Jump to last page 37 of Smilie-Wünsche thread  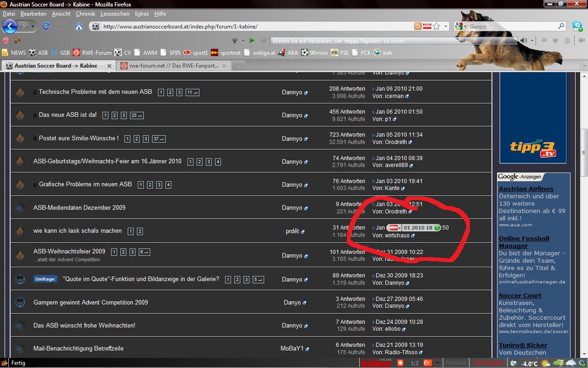click(159, 139)
